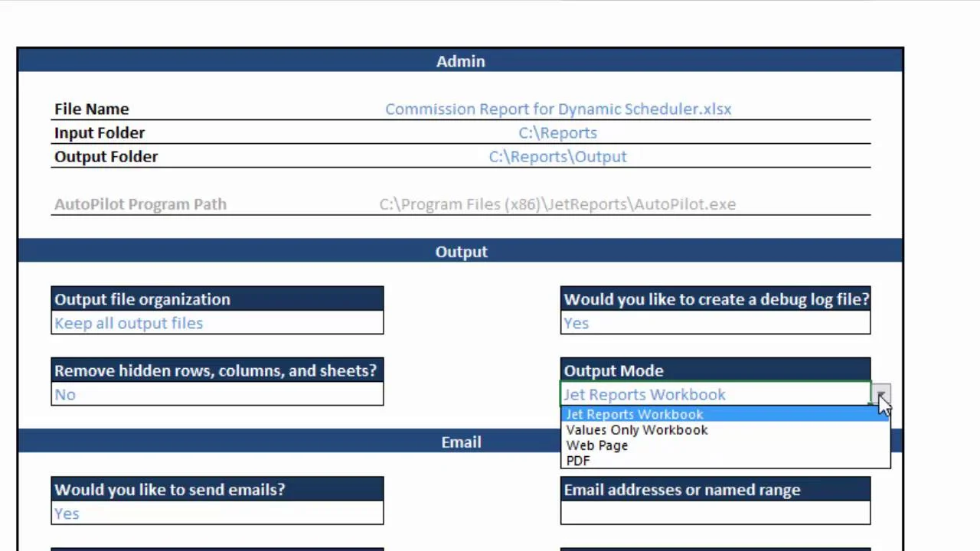Click the debug log file Yes cell
Image resolution: width=980 pixels, height=551 pixels.
pos(714,324)
